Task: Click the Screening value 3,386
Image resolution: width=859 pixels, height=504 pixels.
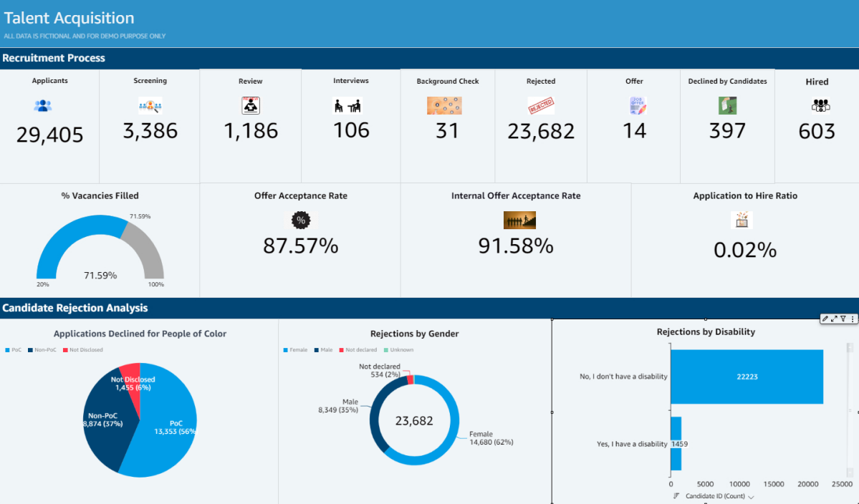Action: tap(150, 131)
